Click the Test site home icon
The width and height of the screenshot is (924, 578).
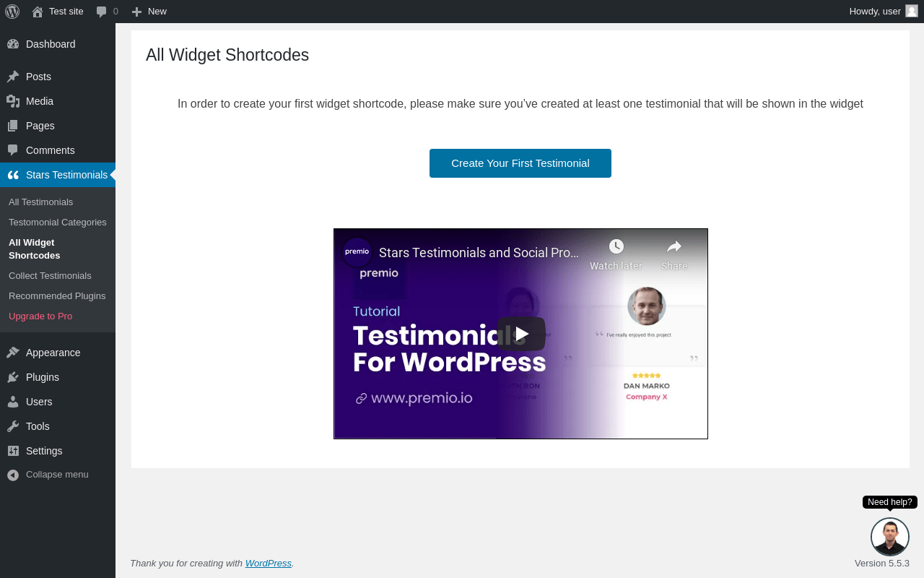(38, 12)
